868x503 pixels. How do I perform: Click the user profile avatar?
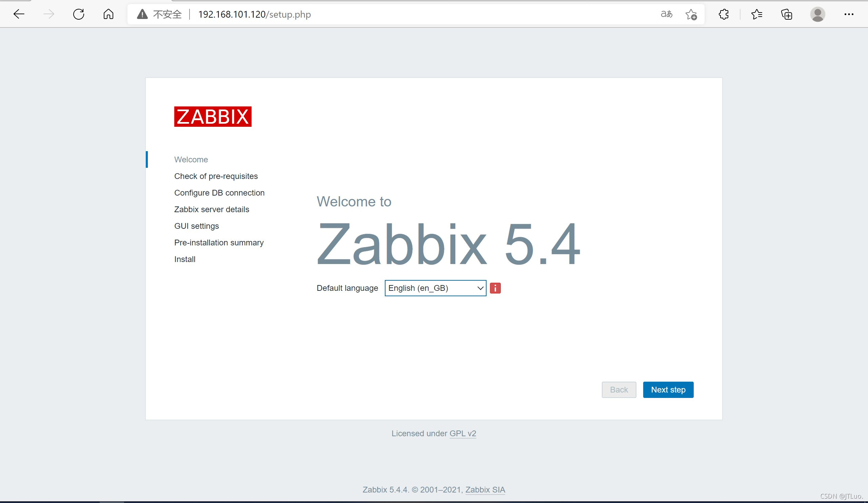click(x=817, y=14)
